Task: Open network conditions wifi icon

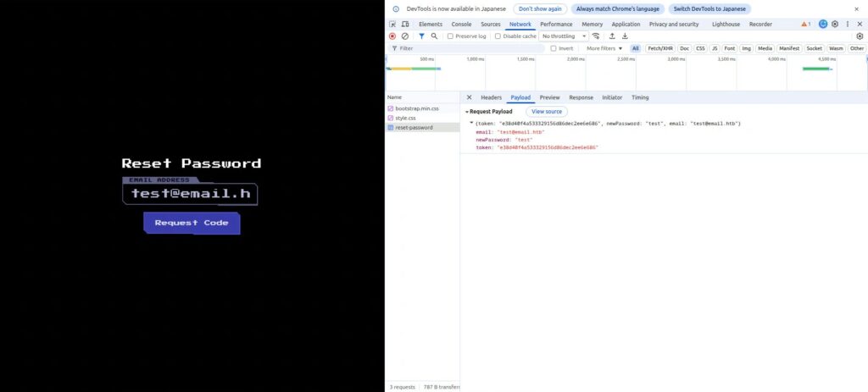Action: click(596, 36)
